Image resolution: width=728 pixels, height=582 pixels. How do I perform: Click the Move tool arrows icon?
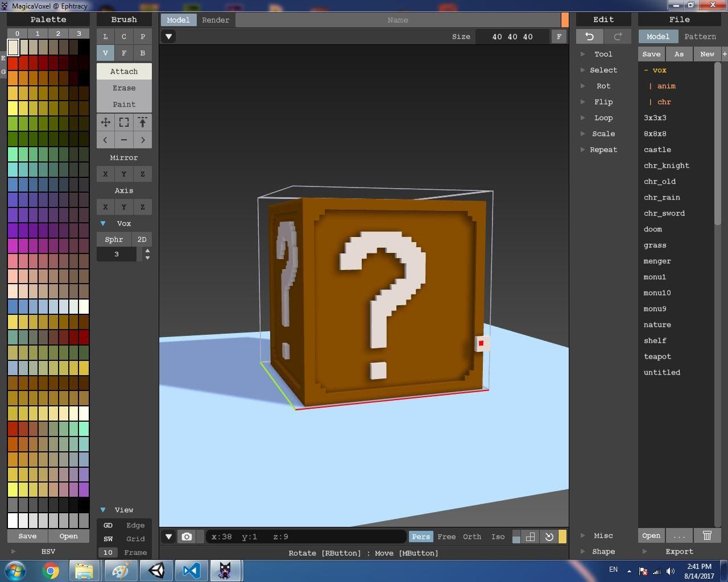[x=105, y=122]
